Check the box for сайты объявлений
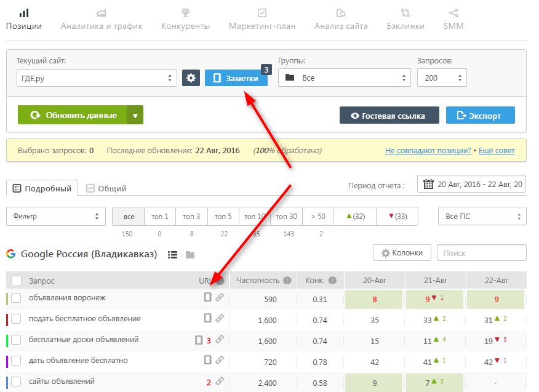The image size is (539, 392). [x=16, y=382]
